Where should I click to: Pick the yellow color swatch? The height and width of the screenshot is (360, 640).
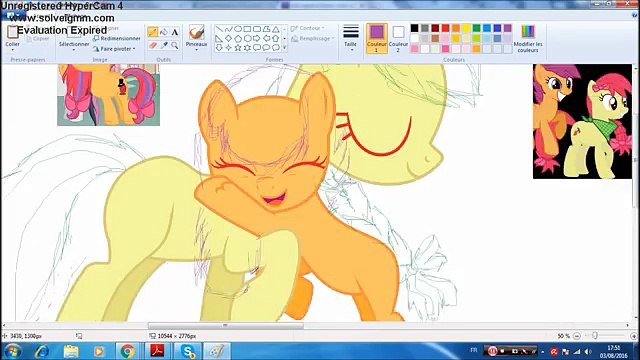(x=466, y=28)
